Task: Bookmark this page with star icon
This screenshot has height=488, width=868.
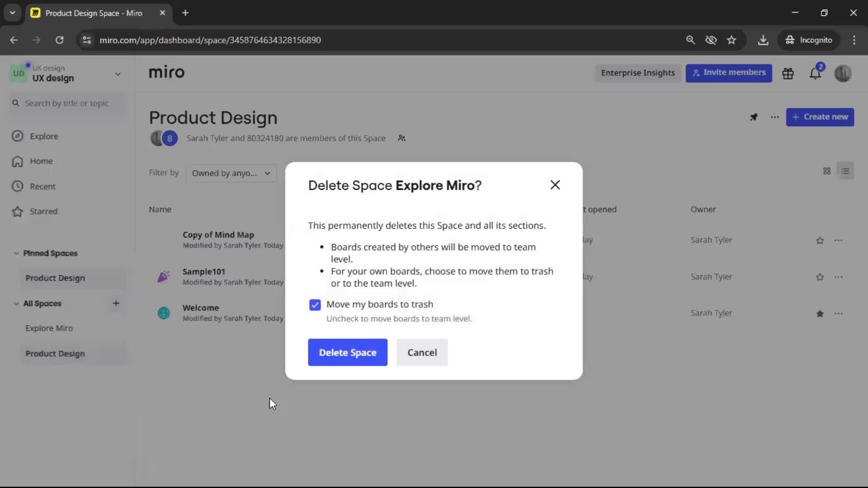Action: [731, 40]
